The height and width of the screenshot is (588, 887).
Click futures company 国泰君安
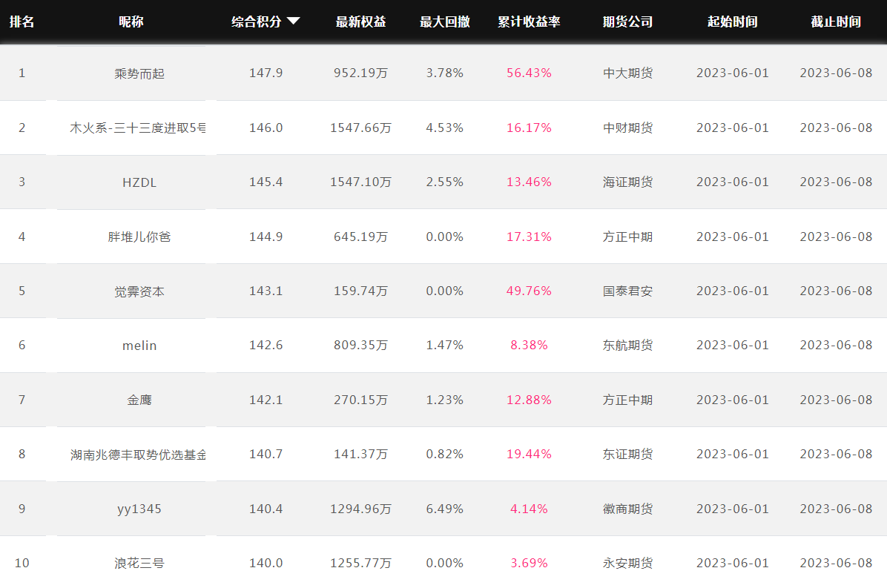628,291
